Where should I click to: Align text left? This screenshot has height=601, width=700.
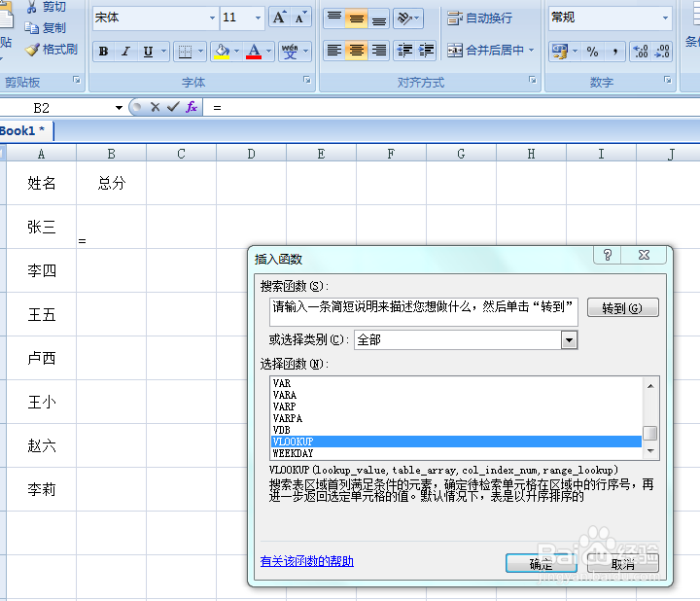click(x=333, y=50)
